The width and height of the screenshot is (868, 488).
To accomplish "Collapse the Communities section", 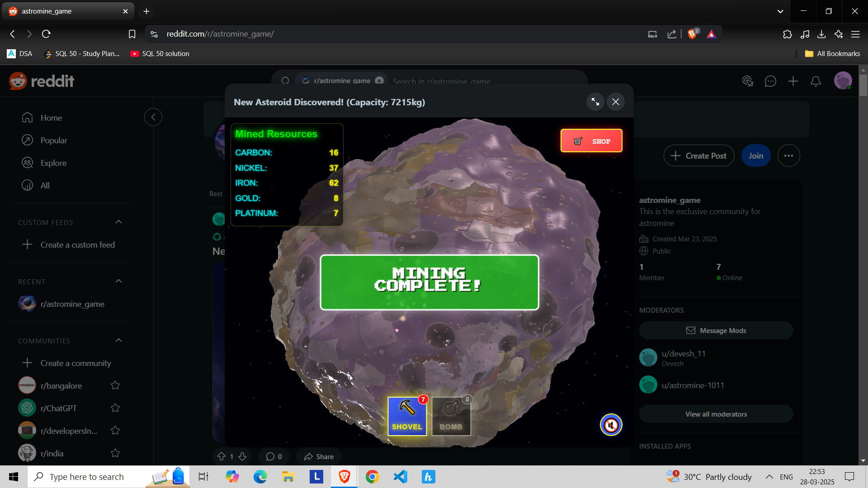I will coord(118,340).
